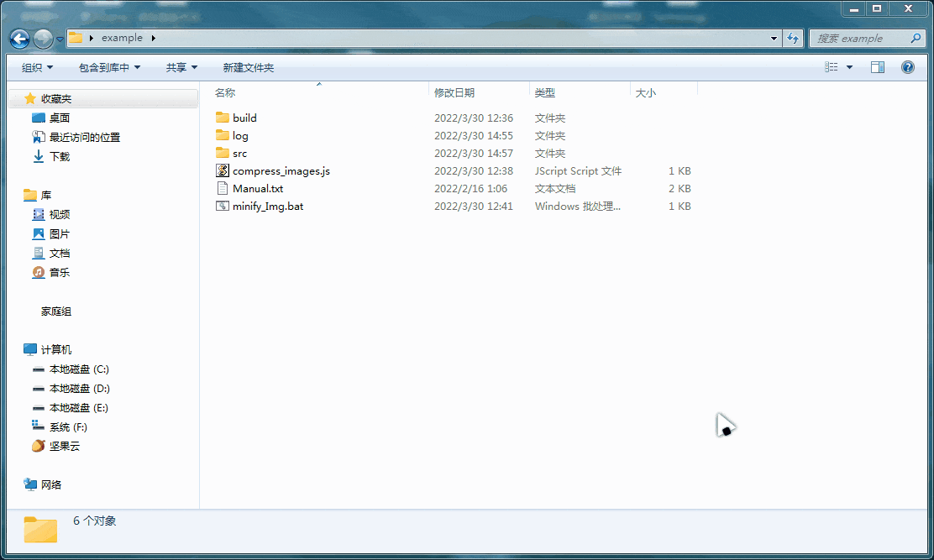
Task: Click the Forward navigation arrow button
Action: point(43,39)
